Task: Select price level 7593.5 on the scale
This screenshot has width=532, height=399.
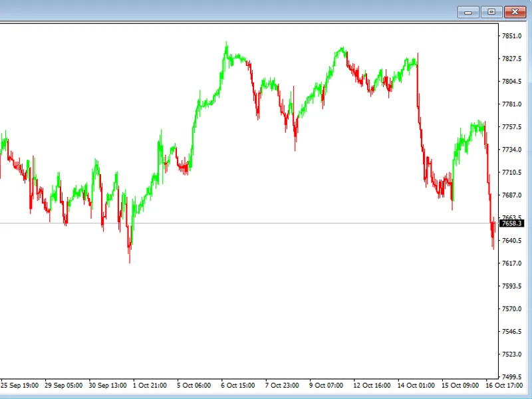Action: pos(511,286)
